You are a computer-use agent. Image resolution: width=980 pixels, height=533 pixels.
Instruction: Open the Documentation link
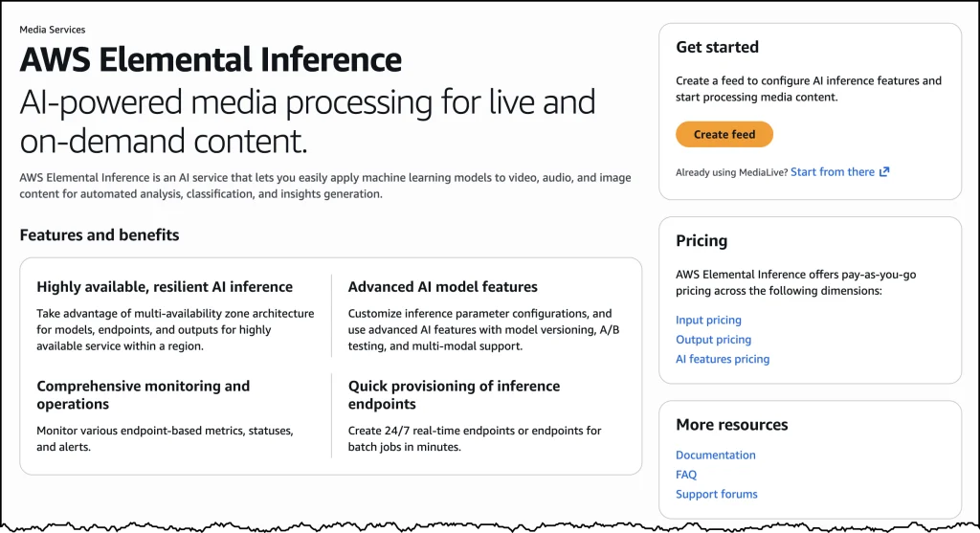point(715,455)
